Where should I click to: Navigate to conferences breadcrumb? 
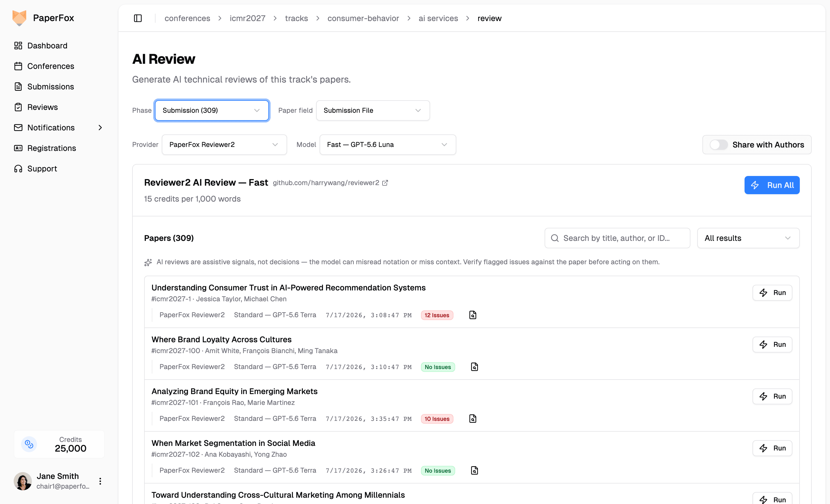[187, 18]
